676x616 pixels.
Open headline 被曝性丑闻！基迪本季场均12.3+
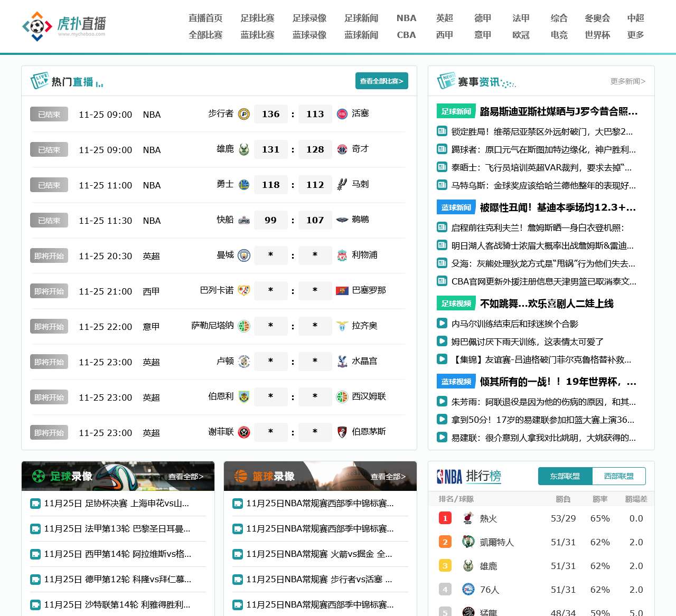click(558, 207)
